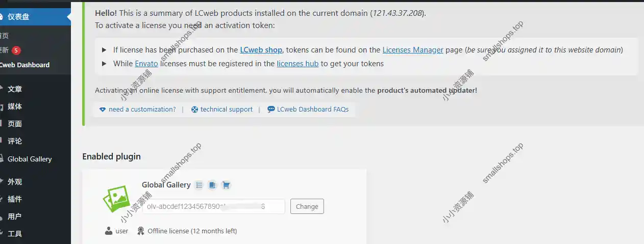Open the Licenses Manager link
The image size is (644, 244).
tap(413, 50)
